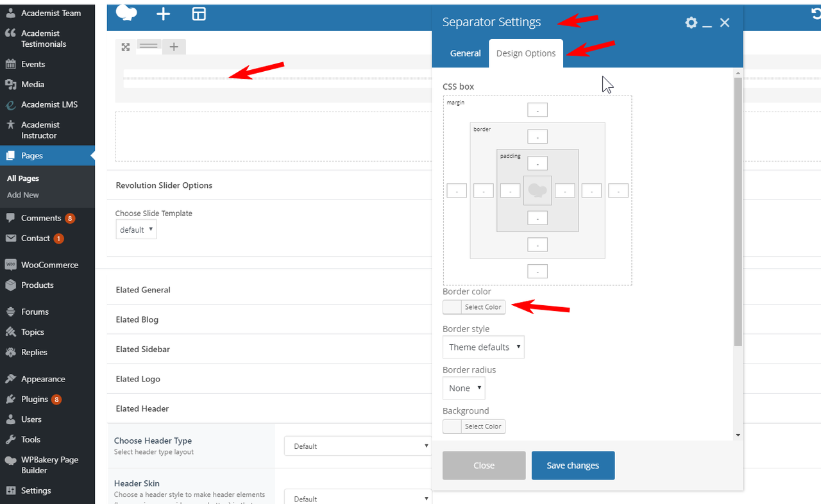Expand the Elated Sidebar section
Viewport: 821px width, 504px height.
(143, 349)
